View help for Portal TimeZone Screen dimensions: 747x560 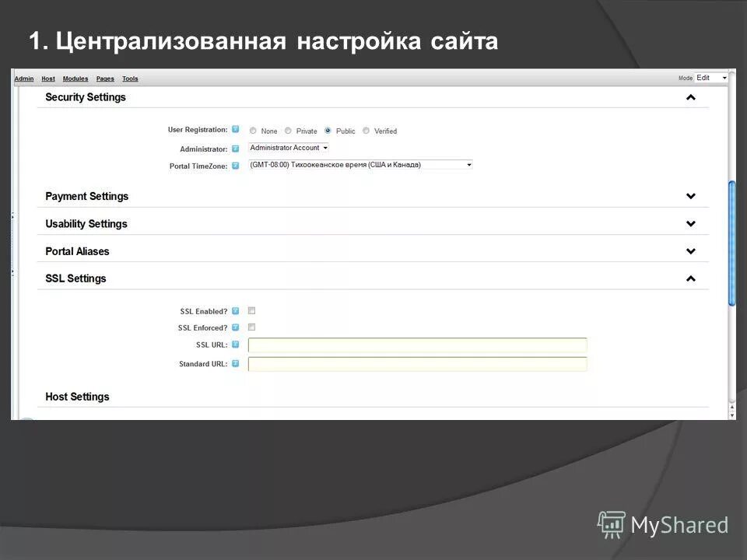[x=235, y=165]
